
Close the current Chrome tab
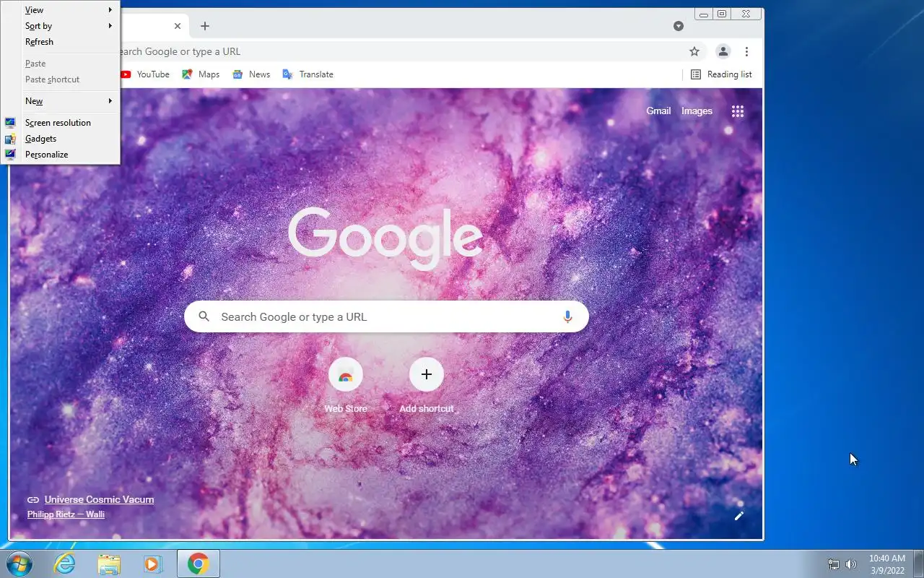178,26
